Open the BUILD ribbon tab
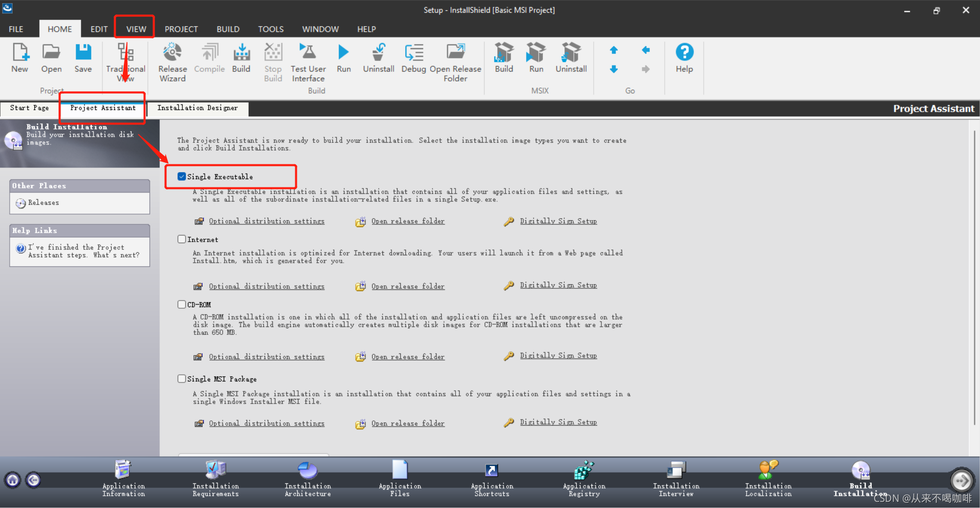Screen dimensions: 980x508 [x=228, y=29]
